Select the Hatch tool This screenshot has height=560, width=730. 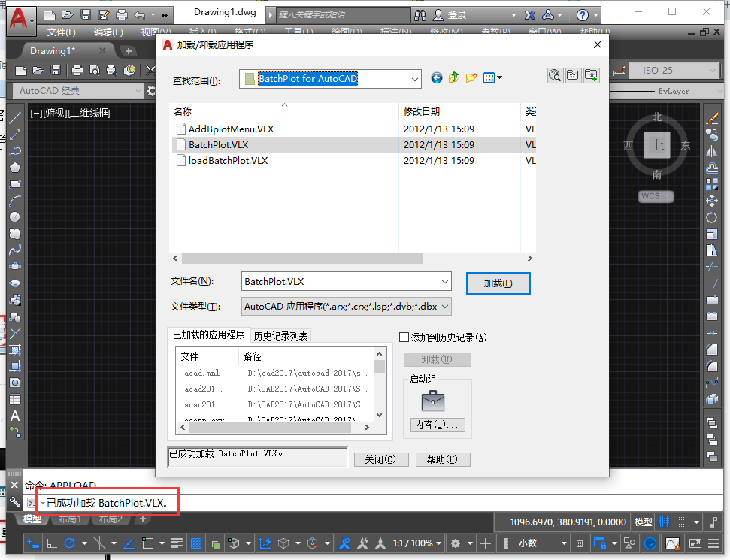(x=15, y=350)
